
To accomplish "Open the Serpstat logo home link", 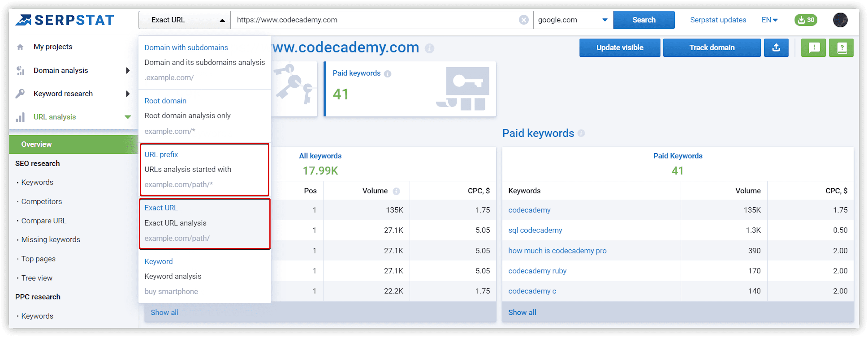I will (65, 20).
